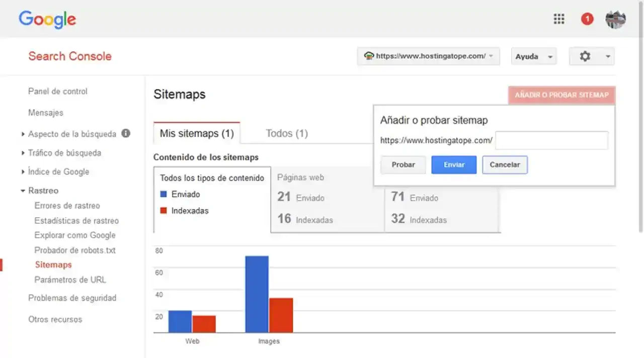Click the blue Web bar in chart
The image size is (644, 358).
[180, 321]
